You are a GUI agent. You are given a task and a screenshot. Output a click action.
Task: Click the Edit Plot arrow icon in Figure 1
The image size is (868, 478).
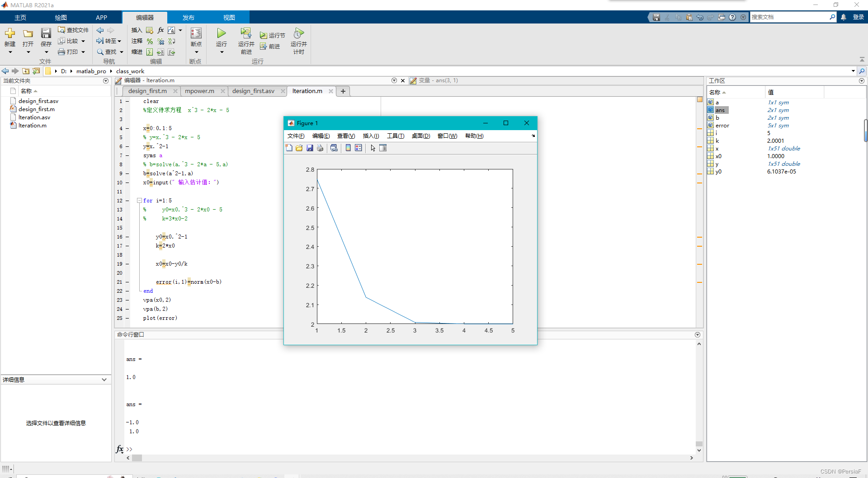click(x=373, y=148)
